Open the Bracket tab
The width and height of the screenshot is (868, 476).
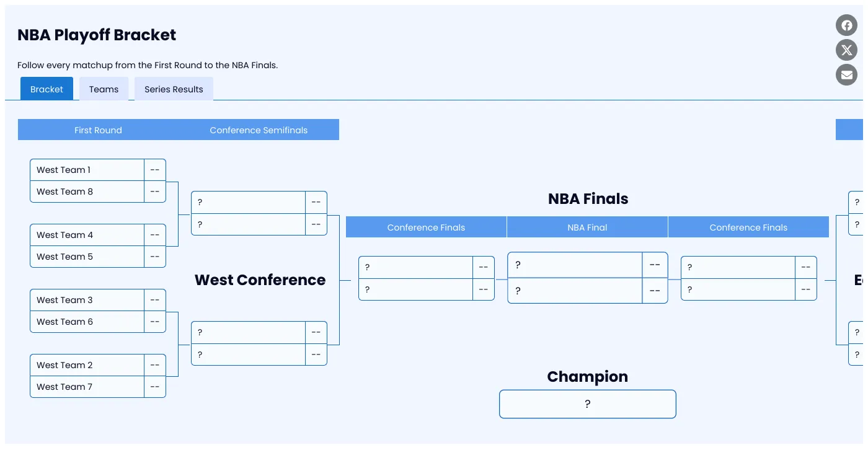point(46,89)
